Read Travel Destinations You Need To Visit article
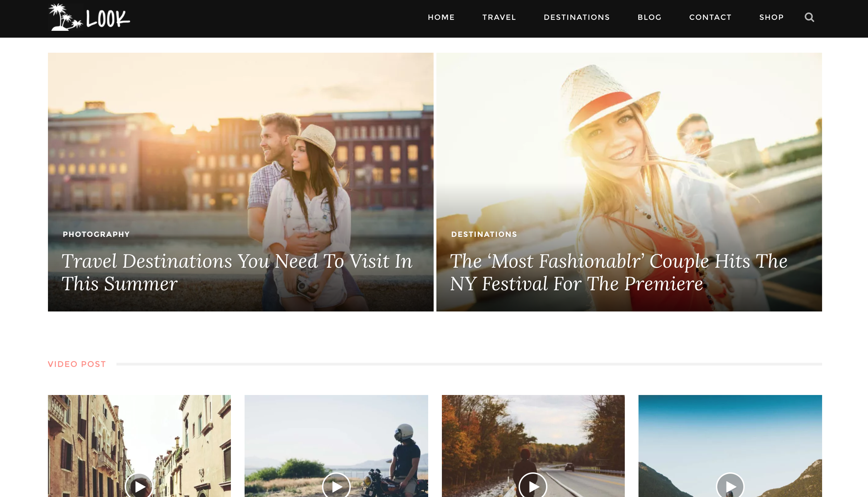868x497 pixels. (x=237, y=272)
